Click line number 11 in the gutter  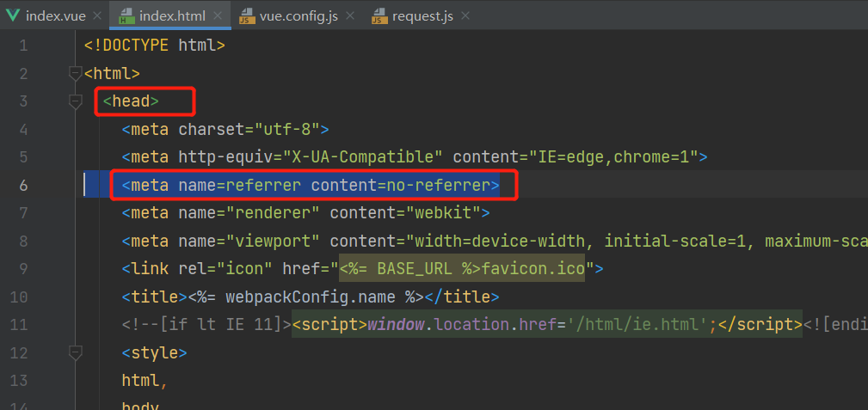pos(18,324)
